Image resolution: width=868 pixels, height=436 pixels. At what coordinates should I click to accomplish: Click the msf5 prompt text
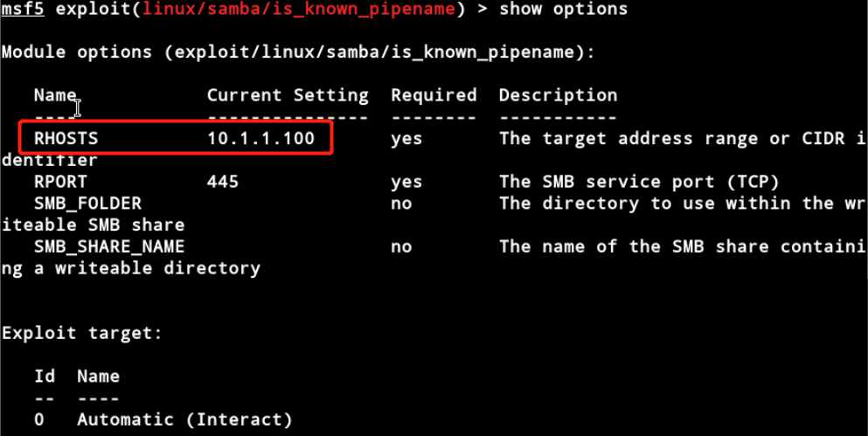tap(21, 10)
